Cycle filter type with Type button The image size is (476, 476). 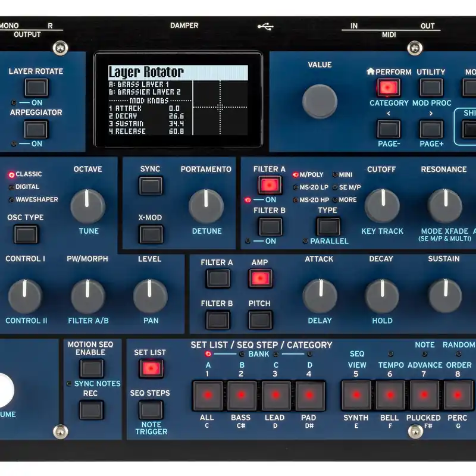[x=328, y=226]
